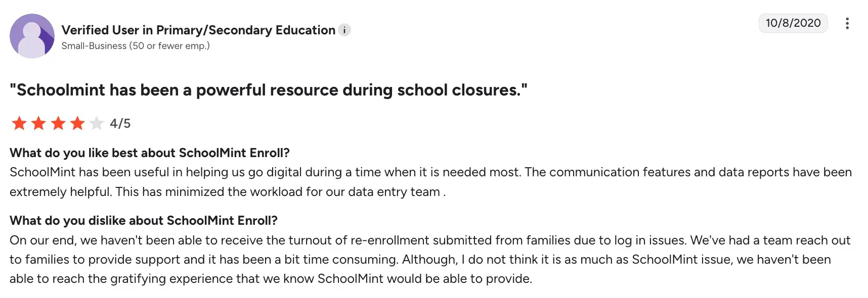Click the line starting "SchoolMint has been useful"
The width and height of the screenshot is (868, 298).
coord(430,172)
